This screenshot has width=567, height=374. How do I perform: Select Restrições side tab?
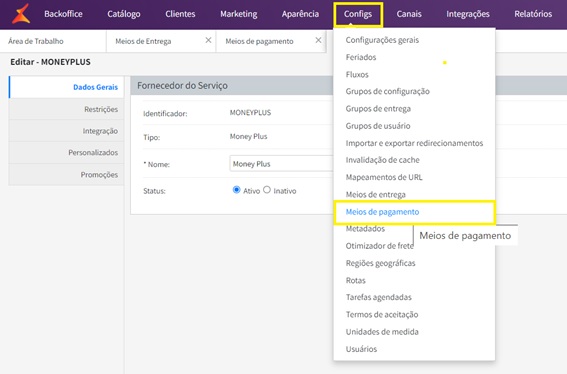pyautogui.click(x=67, y=109)
